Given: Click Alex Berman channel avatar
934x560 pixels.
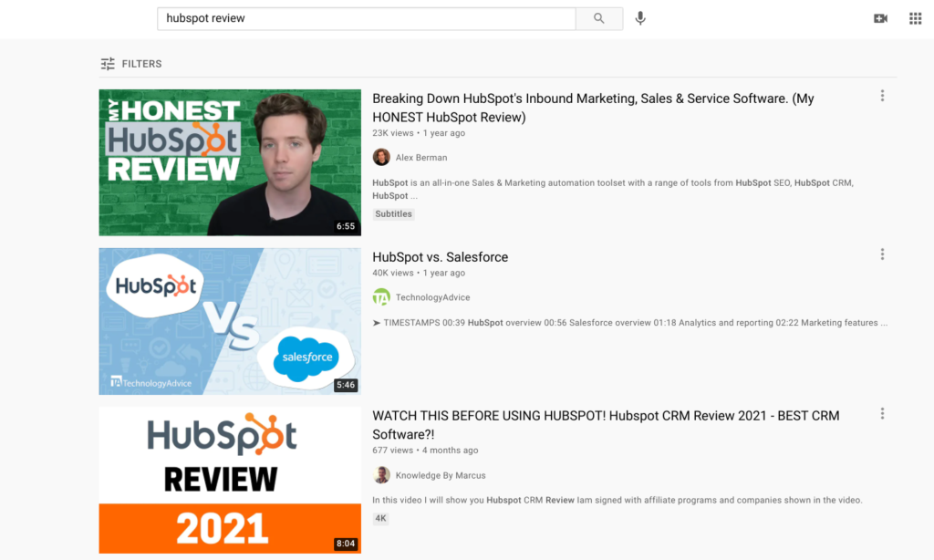Looking at the screenshot, I should tap(381, 157).
